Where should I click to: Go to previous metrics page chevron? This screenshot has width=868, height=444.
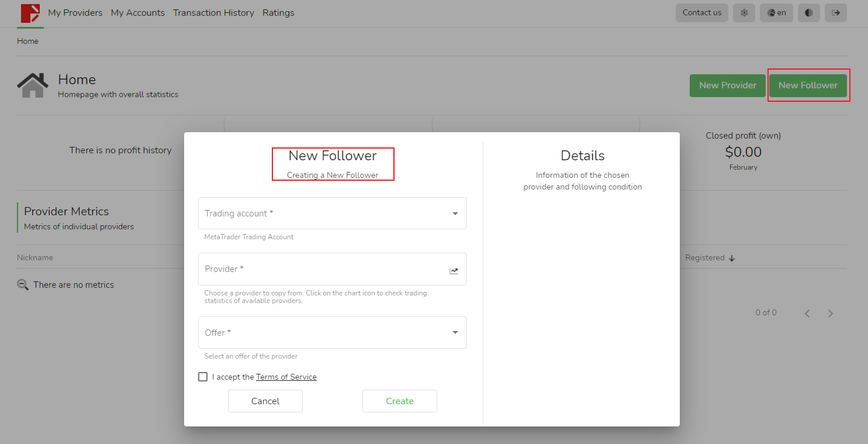(807, 314)
